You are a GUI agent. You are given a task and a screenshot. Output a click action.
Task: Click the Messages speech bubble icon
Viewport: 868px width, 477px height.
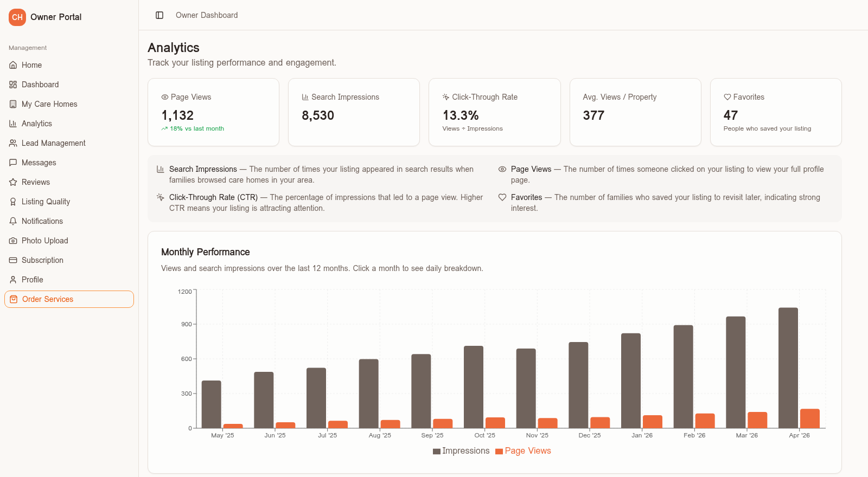(13, 163)
